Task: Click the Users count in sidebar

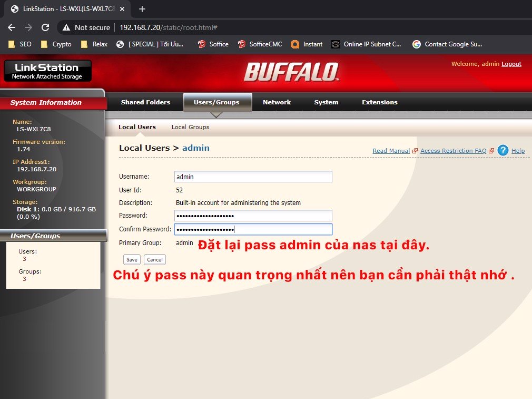Action: click(24, 259)
